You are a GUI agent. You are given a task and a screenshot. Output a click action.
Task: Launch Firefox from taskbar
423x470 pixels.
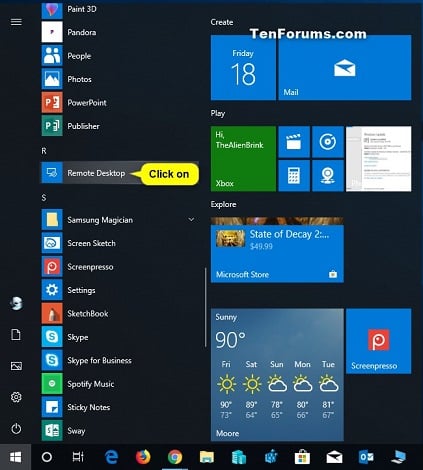click(143, 457)
